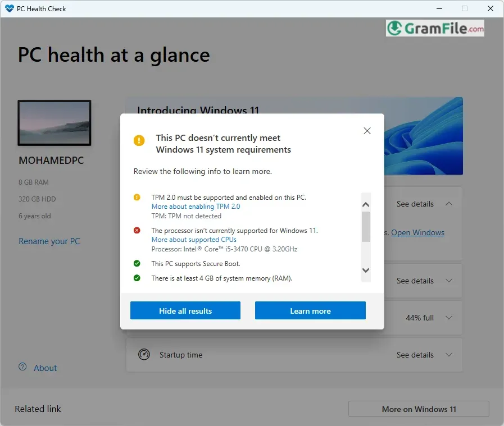The height and width of the screenshot is (426, 504).
Task: Expand the 44% full storage chevron
Action: point(449,318)
